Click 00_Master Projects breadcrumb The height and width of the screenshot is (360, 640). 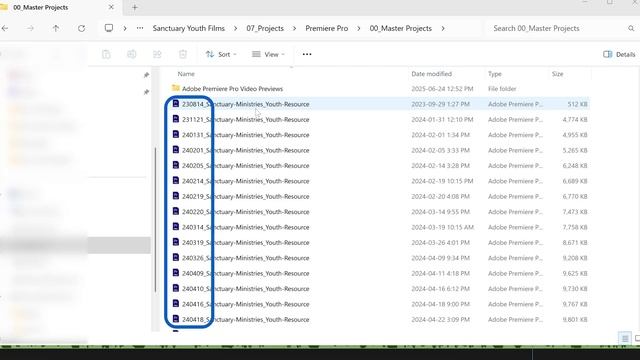(400, 28)
